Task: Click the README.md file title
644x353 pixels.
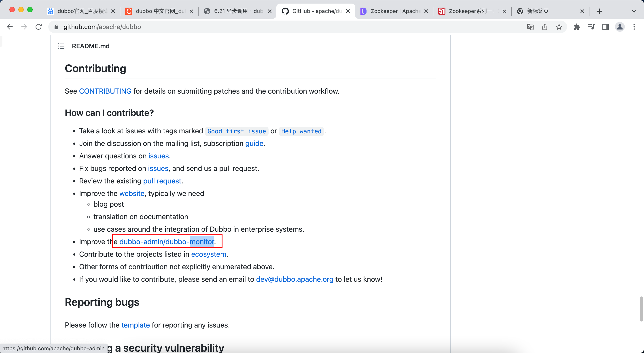Action: pyautogui.click(x=91, y=46)
